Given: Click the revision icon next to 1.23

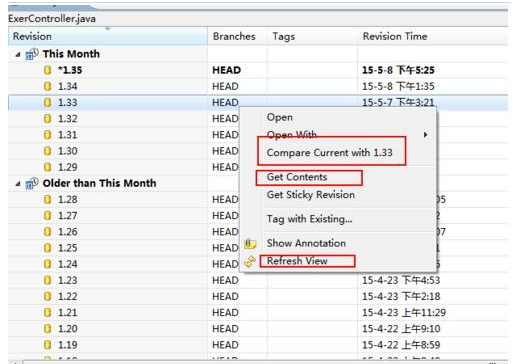Looking at the screenshot, I should [x=48, y=280].
